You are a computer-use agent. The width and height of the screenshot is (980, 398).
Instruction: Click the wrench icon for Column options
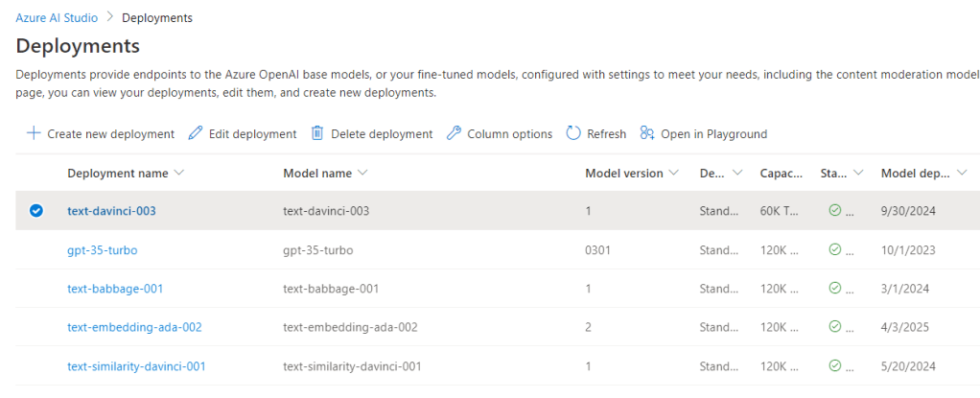click(x=455, y=134)
